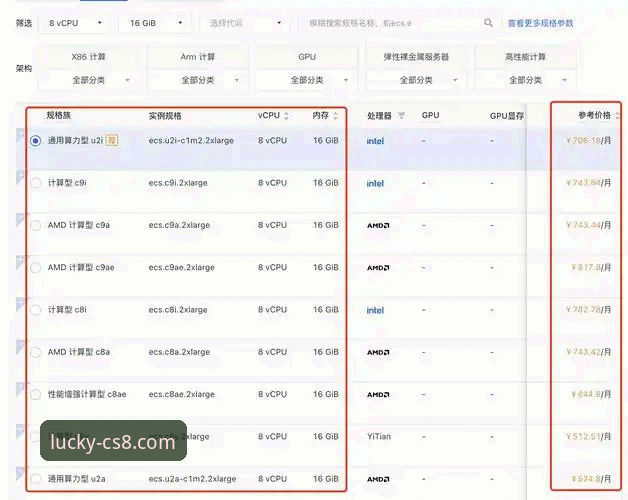The image size is (628, 500).
Task: Click AMD logo in ecs.c9a.2xlarge row
Action: tap(378, 226)
